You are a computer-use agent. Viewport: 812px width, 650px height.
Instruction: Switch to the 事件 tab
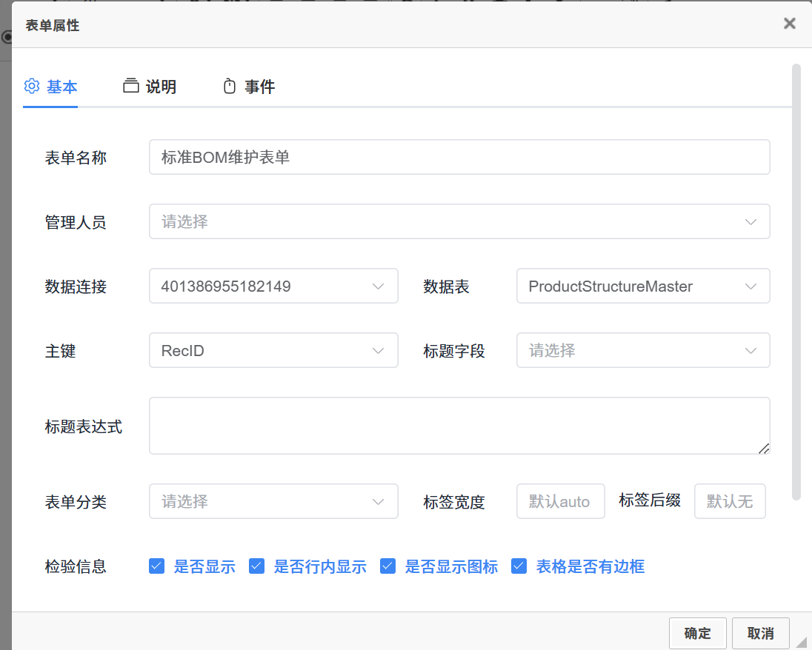pyautogui.click(x=259, y=87)
